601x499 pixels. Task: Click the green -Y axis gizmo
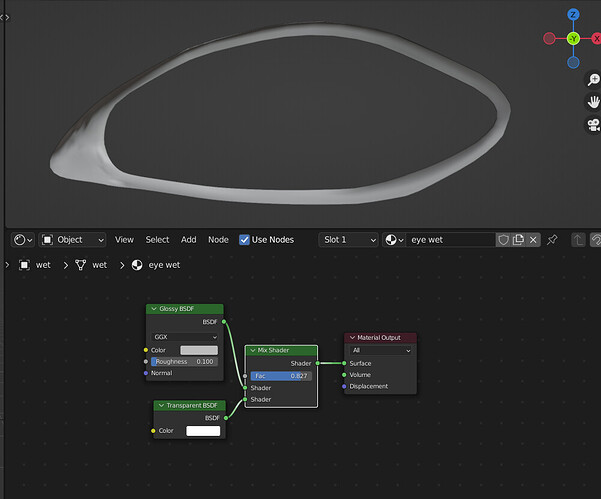point(573,39)
